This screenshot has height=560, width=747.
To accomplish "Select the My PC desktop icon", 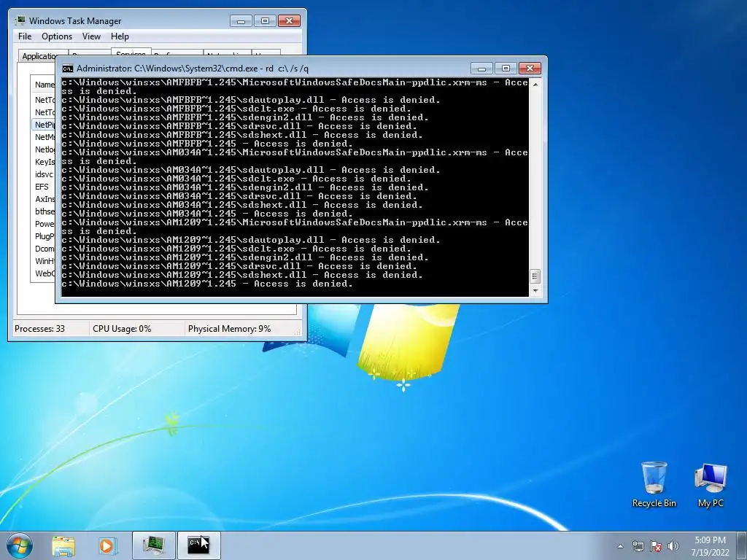I will tap(711, 484).
